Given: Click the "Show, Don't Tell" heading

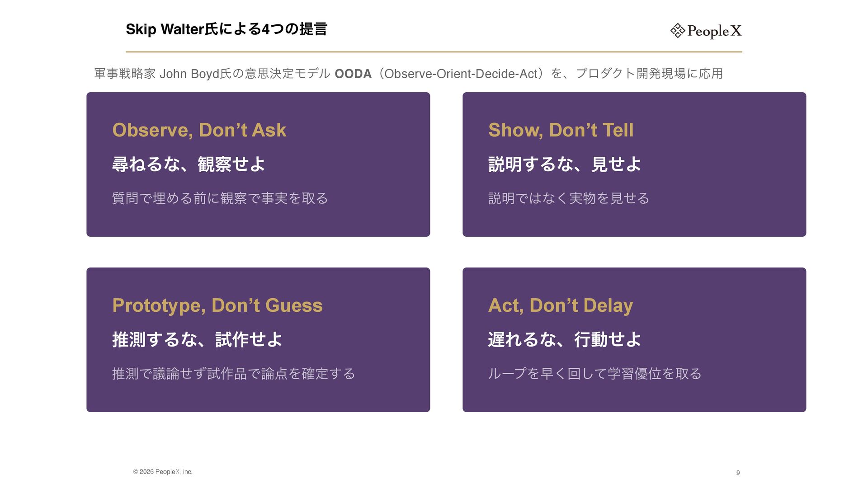Looking at the screenshot, I should coord(561,130).
